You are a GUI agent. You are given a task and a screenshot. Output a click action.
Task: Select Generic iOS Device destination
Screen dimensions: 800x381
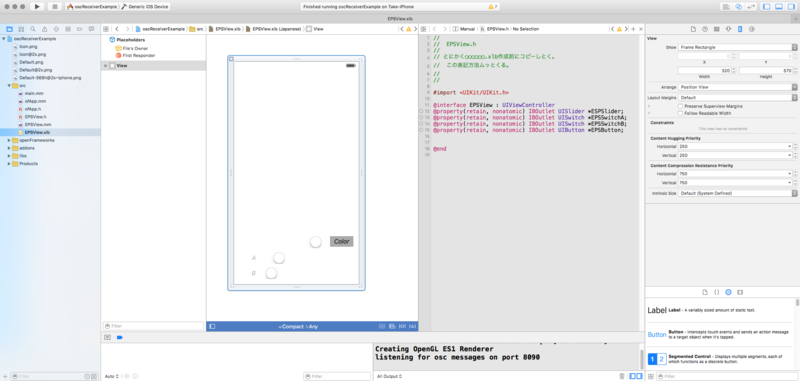(x=145, y=7)
